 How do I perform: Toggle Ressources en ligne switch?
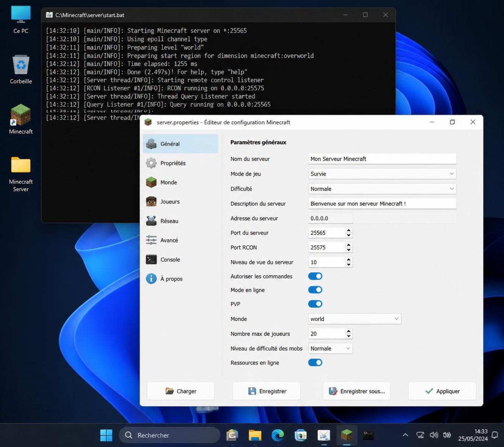315,363
